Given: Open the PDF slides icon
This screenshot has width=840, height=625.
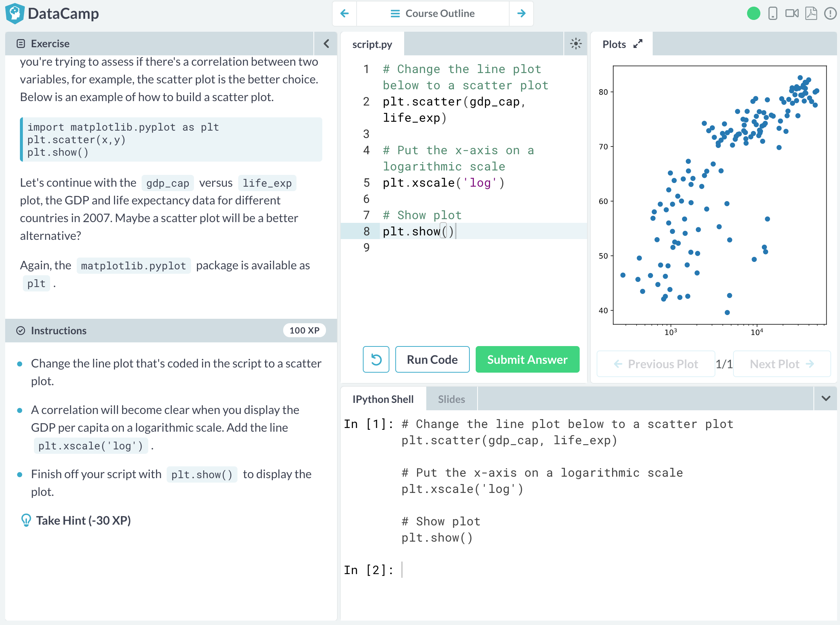Looking at the screenshot, I should click(x=811, y=14).
